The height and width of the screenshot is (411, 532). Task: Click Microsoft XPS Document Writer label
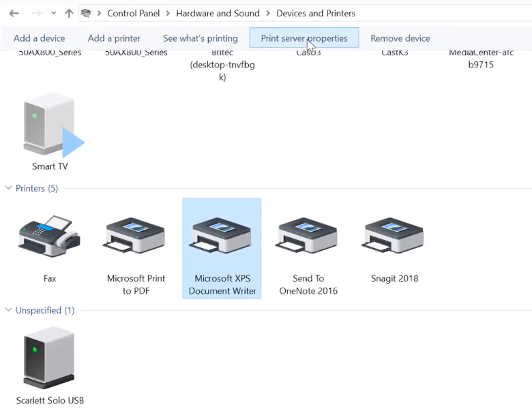222,284
